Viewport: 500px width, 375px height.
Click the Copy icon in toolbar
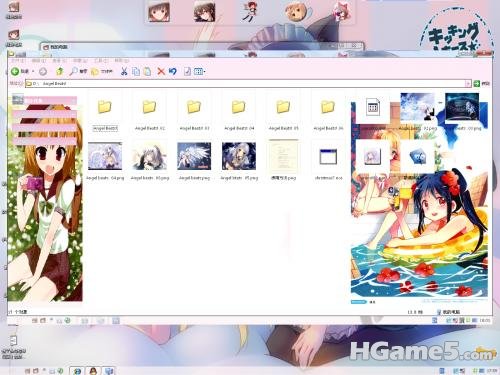(x=136, y=71)
